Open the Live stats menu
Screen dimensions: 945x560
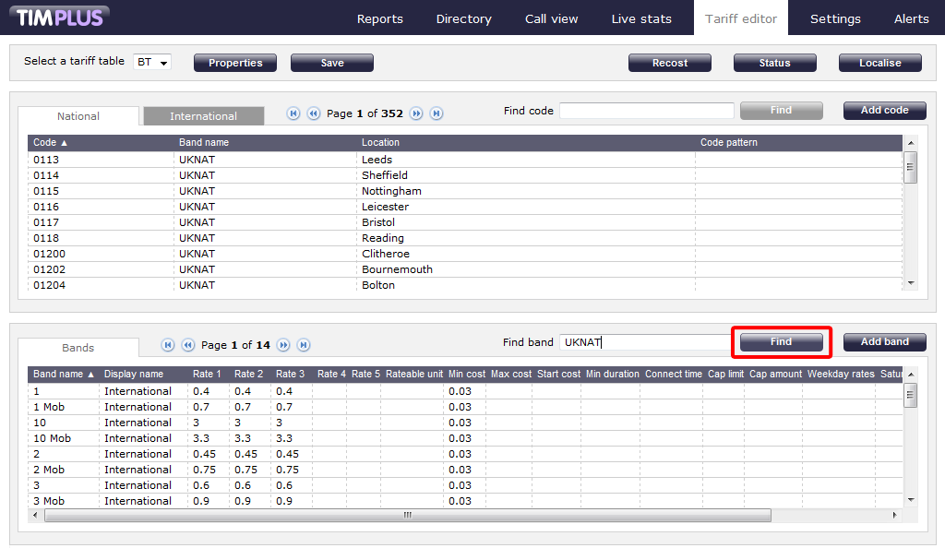[x=640, y=18]
